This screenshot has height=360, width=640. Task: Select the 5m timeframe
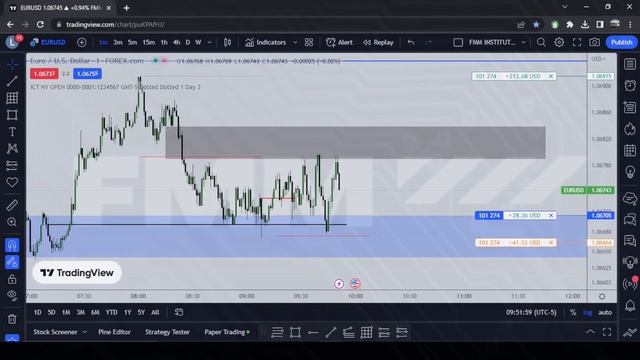132,42
